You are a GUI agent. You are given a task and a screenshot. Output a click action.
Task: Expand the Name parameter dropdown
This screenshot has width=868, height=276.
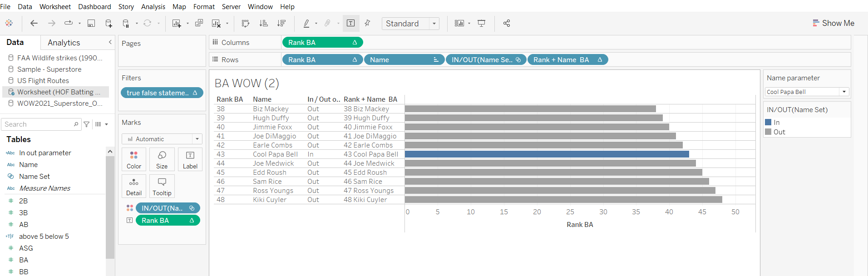coord(844,92)
